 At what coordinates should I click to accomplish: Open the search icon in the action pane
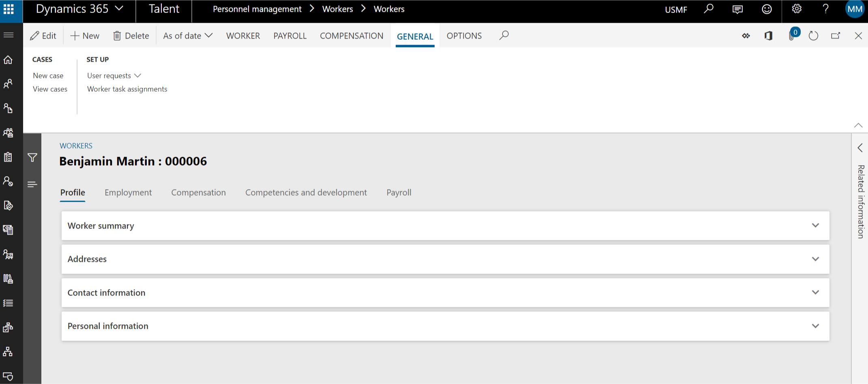click(x=504, y=36)
